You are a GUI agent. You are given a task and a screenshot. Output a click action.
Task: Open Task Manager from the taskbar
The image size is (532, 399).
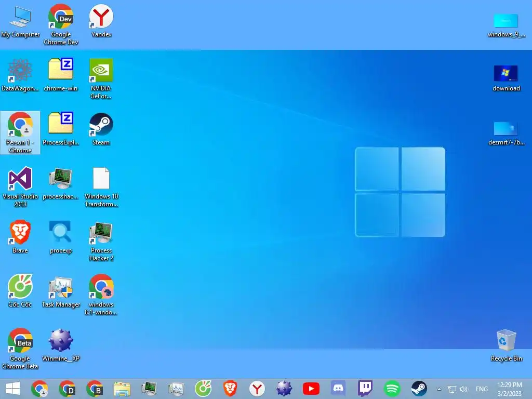[x=176, y=389]
